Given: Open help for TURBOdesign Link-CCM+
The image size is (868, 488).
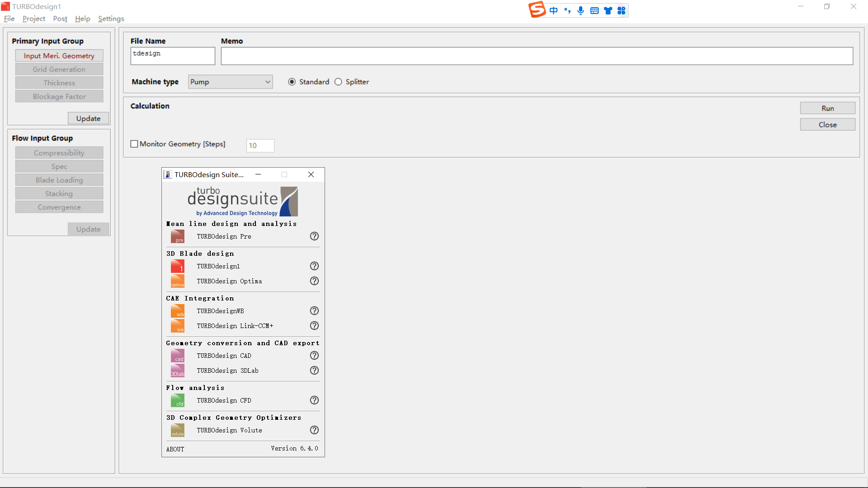Looking at the screenshot, I should click(x=314, y=326).
